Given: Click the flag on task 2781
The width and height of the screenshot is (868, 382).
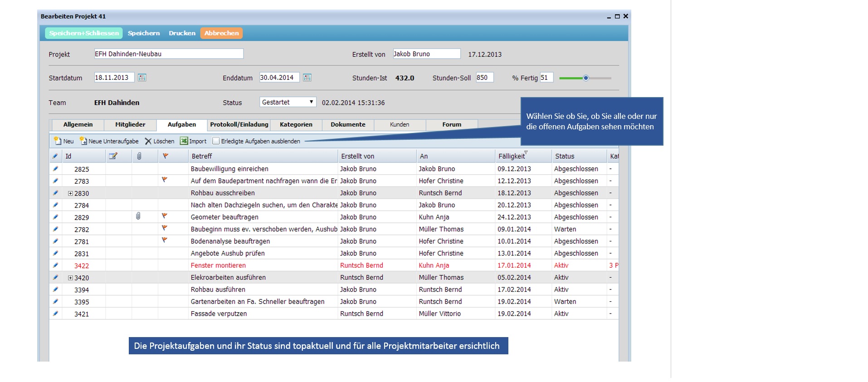Looking at the screenshot, I should (x=165, y=240).
